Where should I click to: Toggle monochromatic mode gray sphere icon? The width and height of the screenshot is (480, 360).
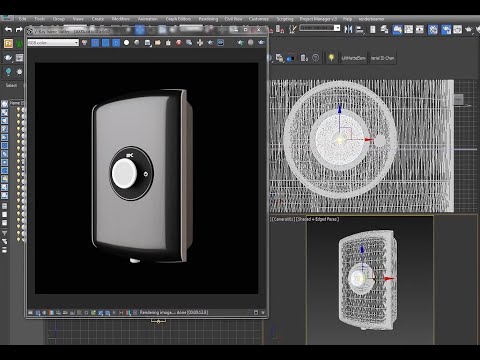[x=137, y=43]
